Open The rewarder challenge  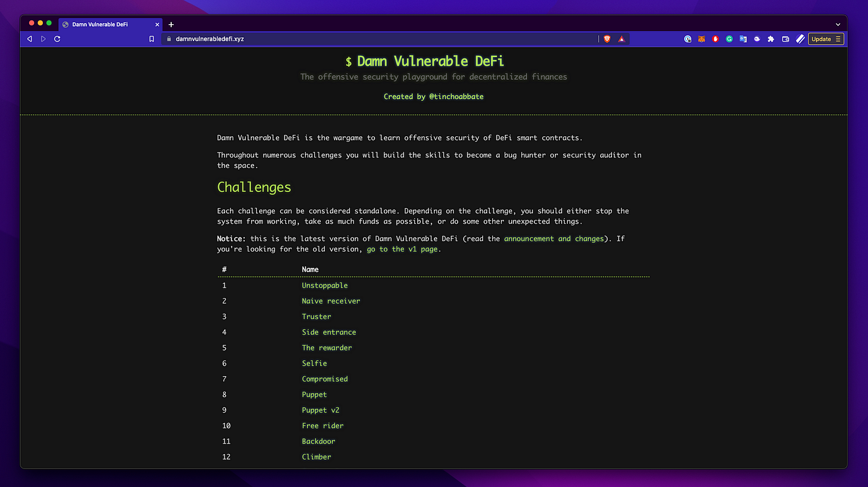(327, 348)
